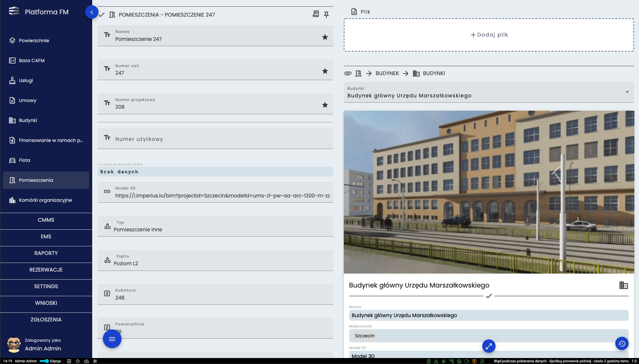Click the building photo thumbnail

point(489,192)
